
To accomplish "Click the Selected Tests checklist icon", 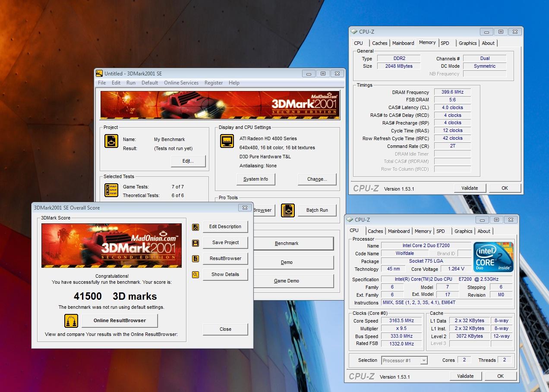I will coord(111,190).
